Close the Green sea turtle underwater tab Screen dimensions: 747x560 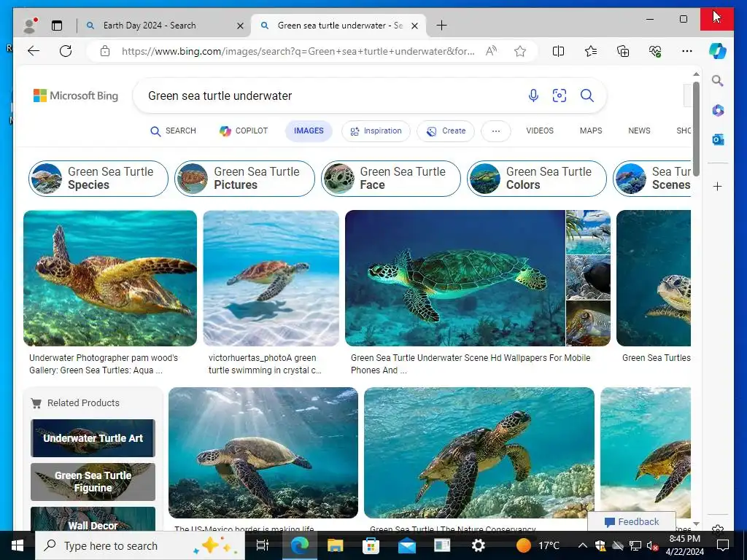pos(415,26)
